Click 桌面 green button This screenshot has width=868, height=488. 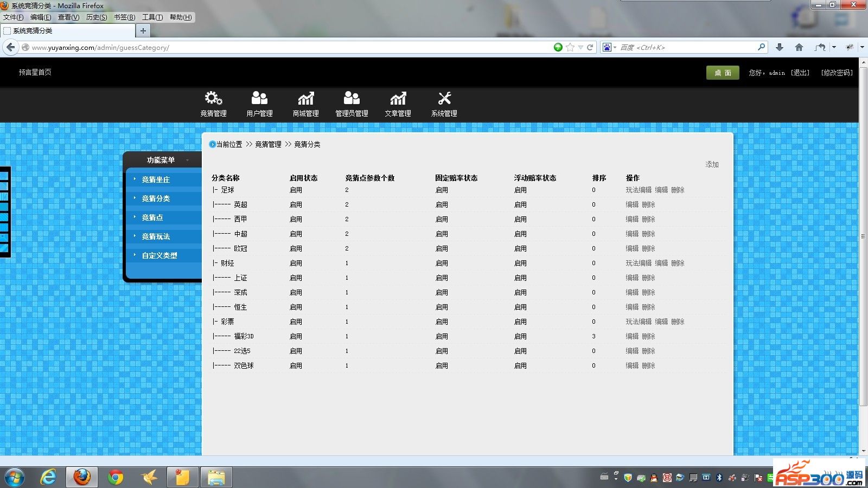tap(723, 73)
